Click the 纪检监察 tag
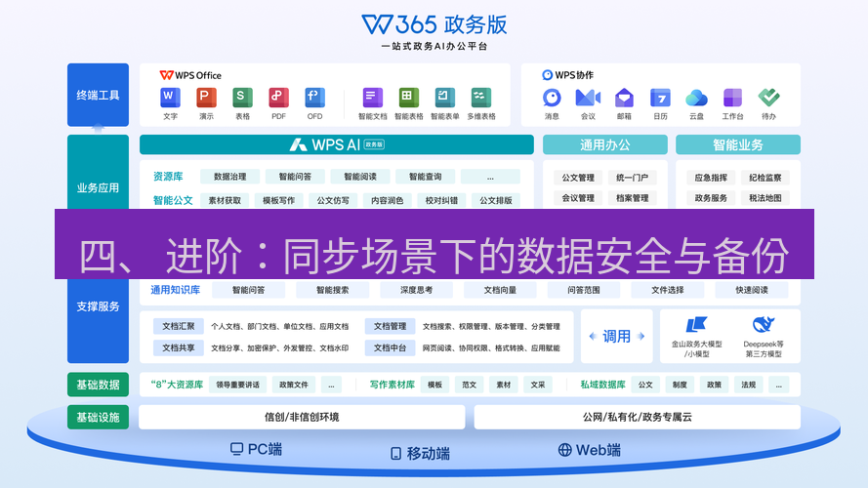Screen dimensions: 868x488 tap(765, 178)
